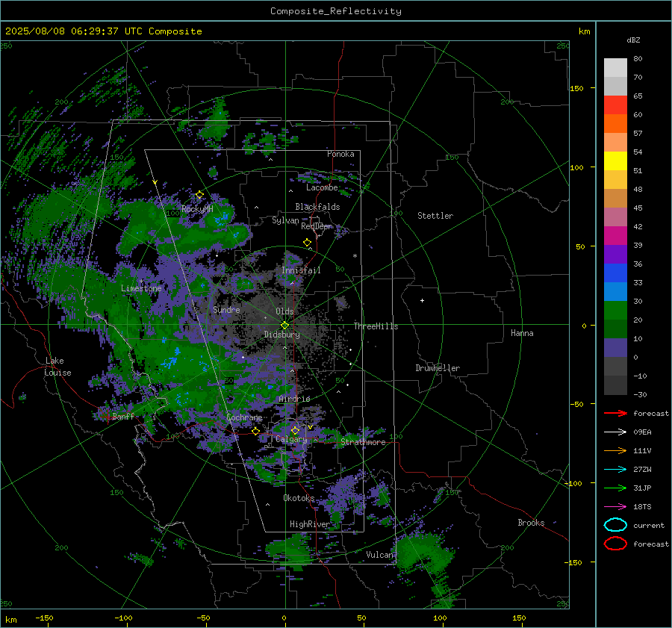Click the Composite_Reflectivity title text

tap(336, 11)
